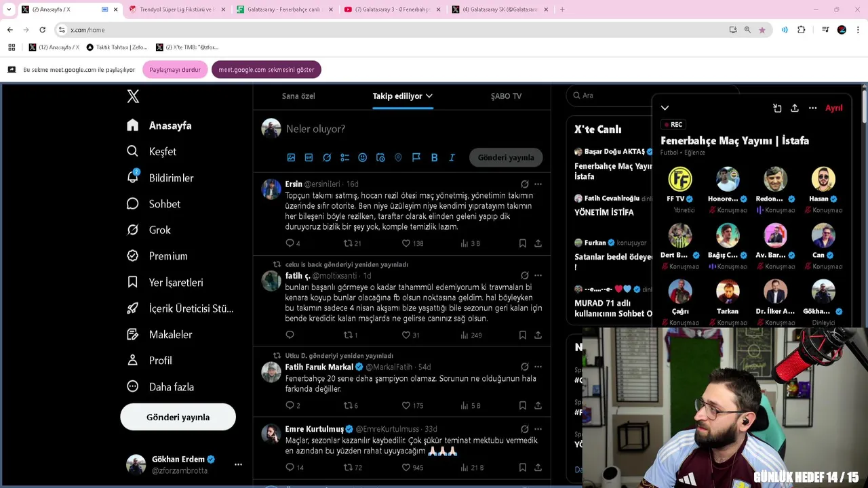Viewport: 868px width, 488px height.
Task: Add image to post
Action: click(291, 157)
